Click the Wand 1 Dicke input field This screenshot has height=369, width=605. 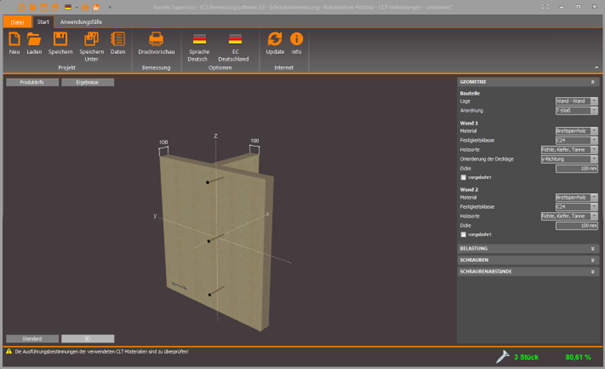(x=576, y=168)
